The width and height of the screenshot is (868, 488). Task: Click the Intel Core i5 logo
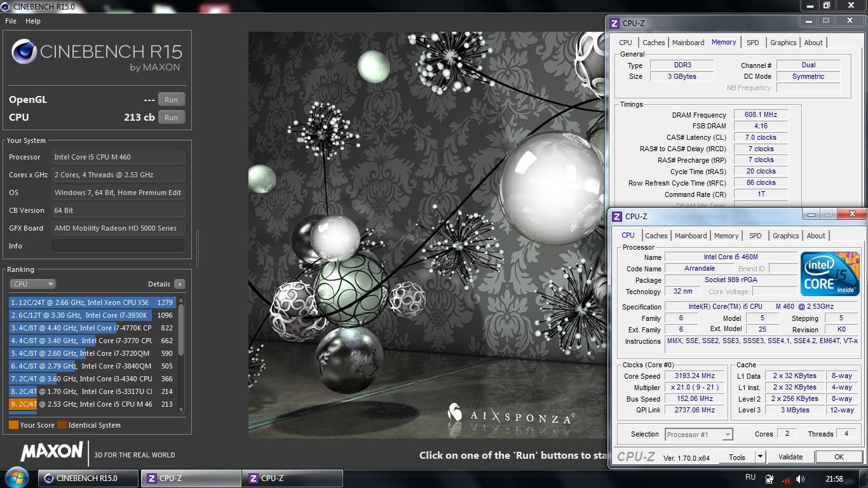click(830, 274)
